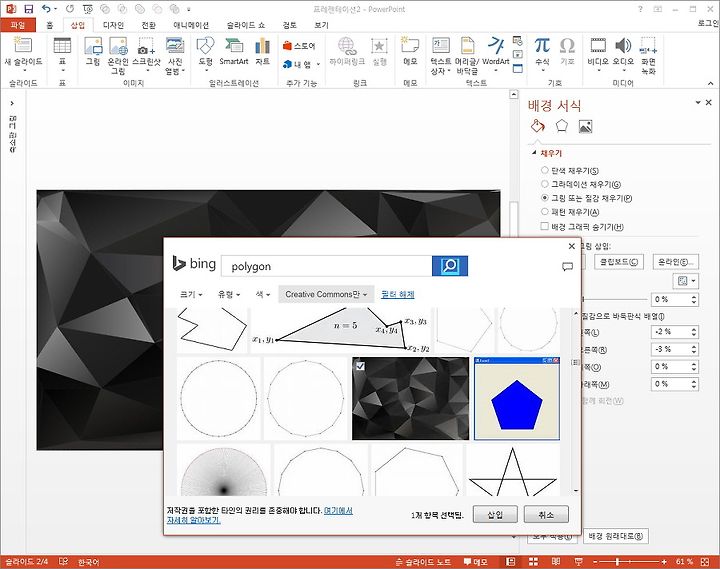This screenshot has height=569, width=720.
Task: Insert a new slide
Action: [x=23, y=55]
